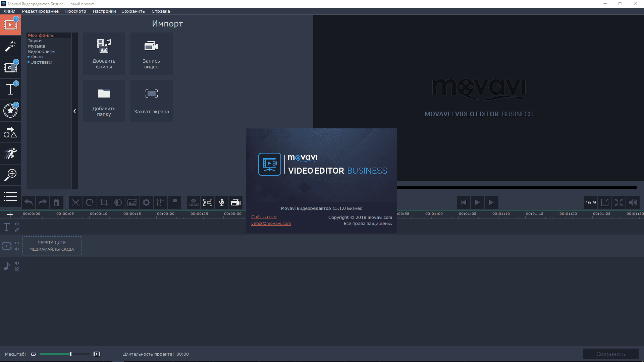Open the 16:9 aspect ratio dropdown
Image resolution: width=644 pixels, height=362 pixels.
590,202
